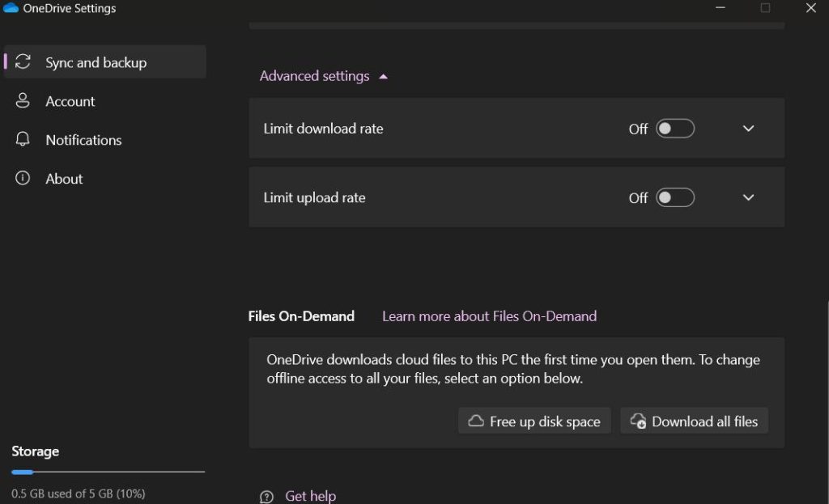This screenshot has width=829, height=504.
Task: Click the Storage heading
Action: pos(35,451)
